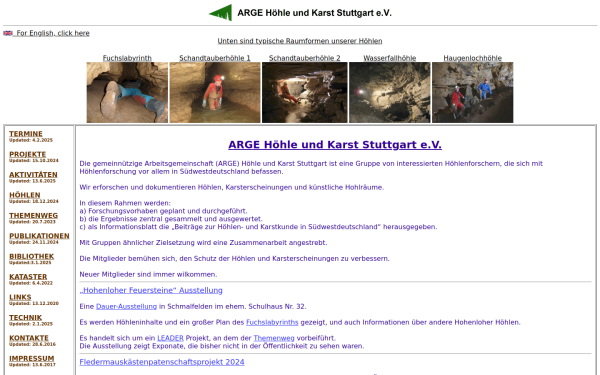The width and height of the screenshot is (600, 375).
Task: Visit the TECHNIK sidebar entry
Action: point(25,318)
